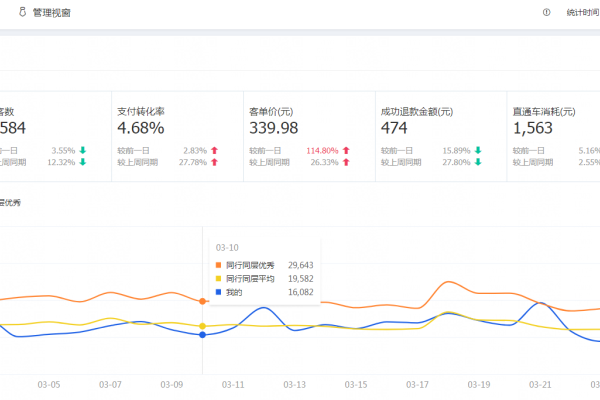Click the green down arrow beside 27.80%
The height and width of the screenshot is (400, 600).
[x=478, y=162]
